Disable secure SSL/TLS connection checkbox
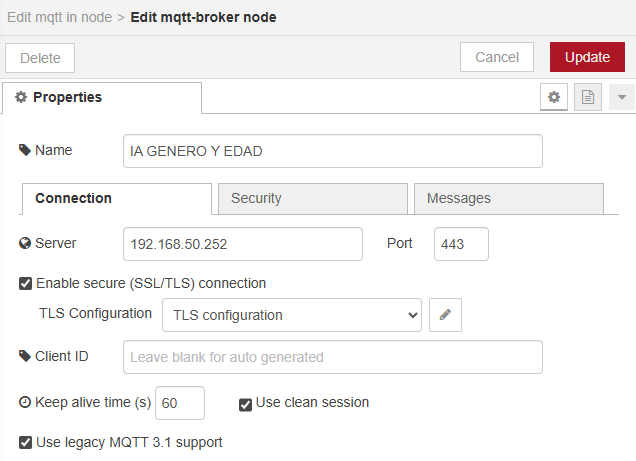 tap(25, 283)
